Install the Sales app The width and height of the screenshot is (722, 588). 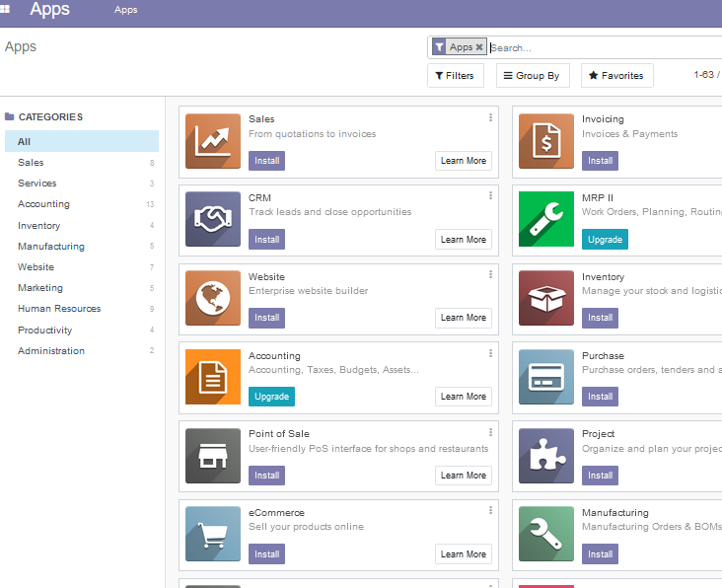[x=266, y=161]
